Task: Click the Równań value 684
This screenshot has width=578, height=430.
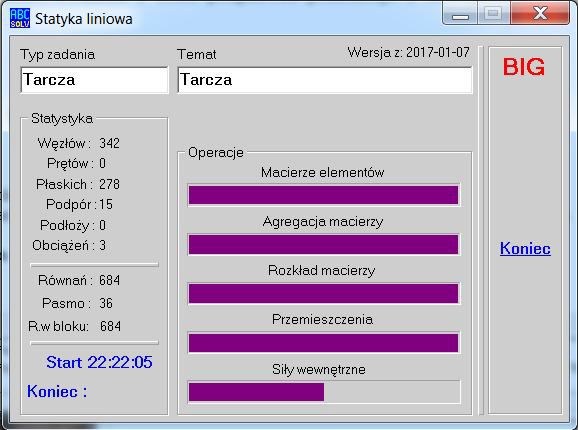Action: click(109, 280)
